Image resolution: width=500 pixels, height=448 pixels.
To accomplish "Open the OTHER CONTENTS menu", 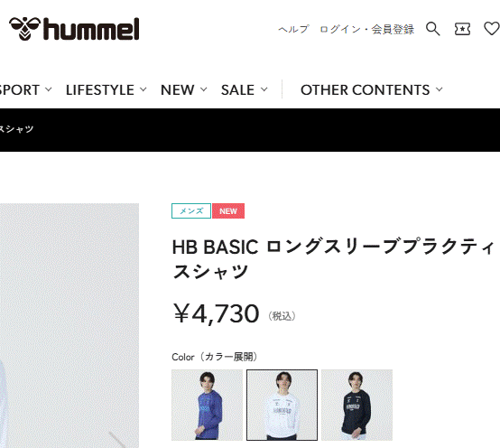I will point(366,90).
